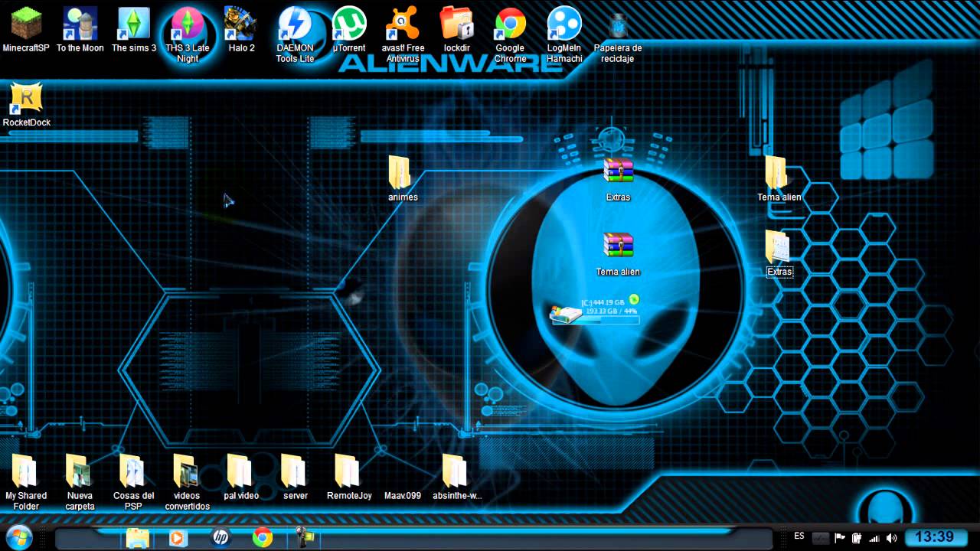Select the µTorrent desktop icon
This screenshot has width=980, height=551.
349,30
